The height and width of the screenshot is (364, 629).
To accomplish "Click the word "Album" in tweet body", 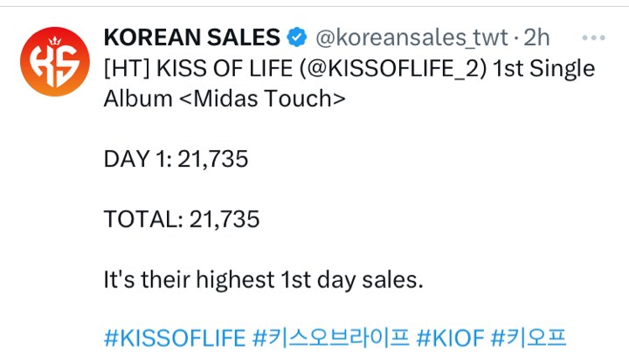I will pyautogui.click(x=138, y=99).
